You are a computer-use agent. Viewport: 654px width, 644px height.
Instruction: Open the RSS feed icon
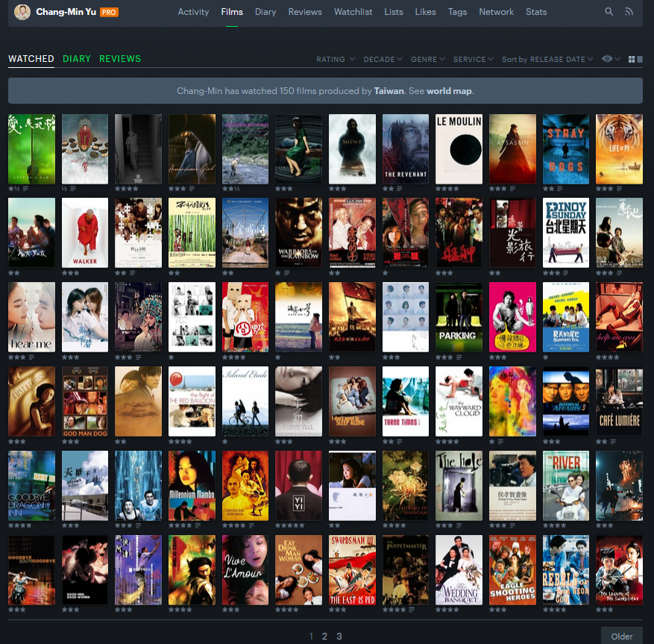click(629, 12)
